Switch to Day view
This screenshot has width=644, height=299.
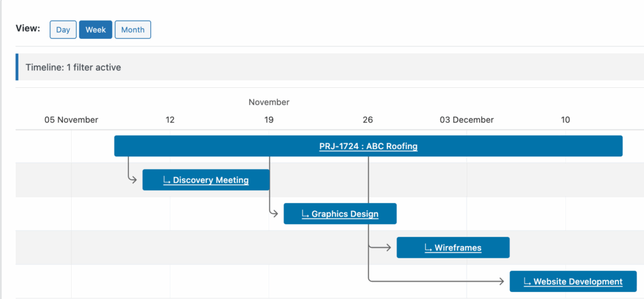(63, 30)
